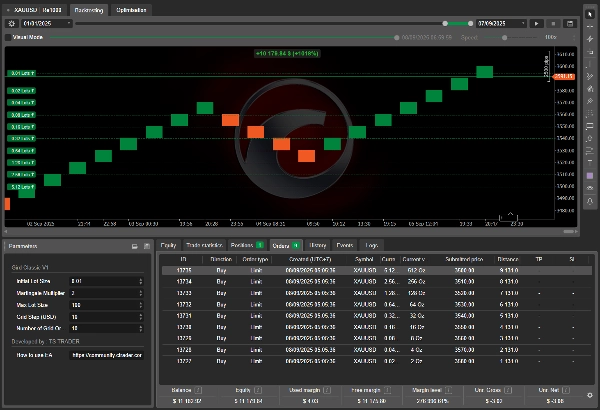Screen dimensions: 600x410
Task: Select order row 13735
Action: 377,270
